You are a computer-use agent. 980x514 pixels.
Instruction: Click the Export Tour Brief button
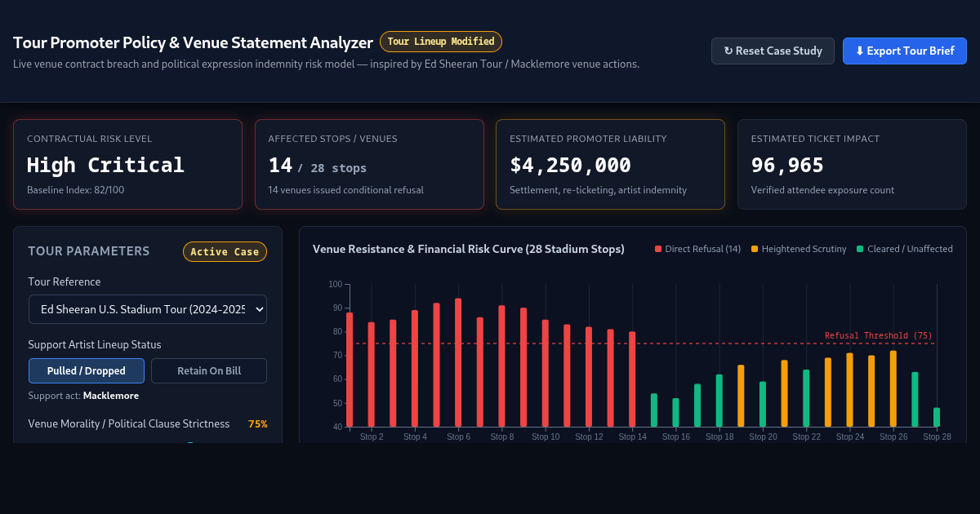point(905,51)
